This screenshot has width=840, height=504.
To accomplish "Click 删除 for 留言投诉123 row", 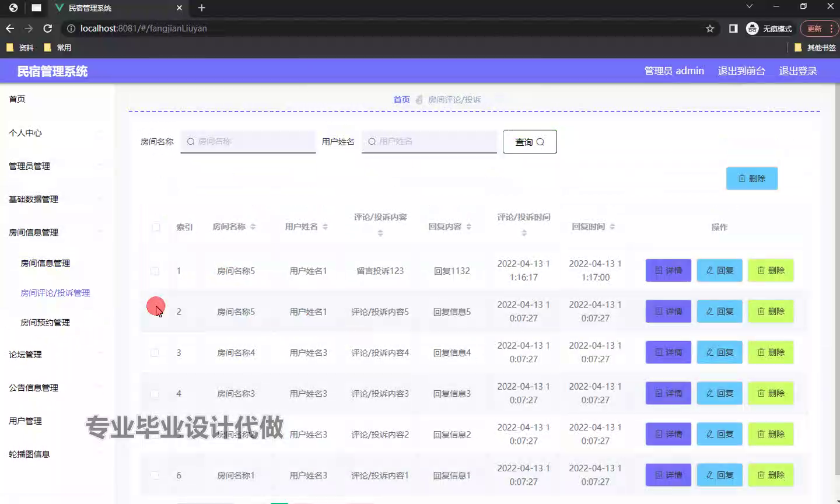I will pyautogui.click(x=771, y=271).
